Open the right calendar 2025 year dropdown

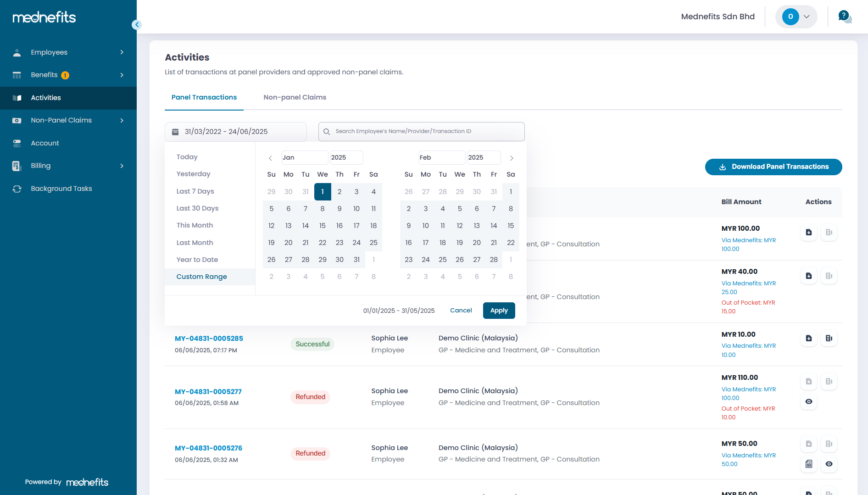tap(484, 157)
